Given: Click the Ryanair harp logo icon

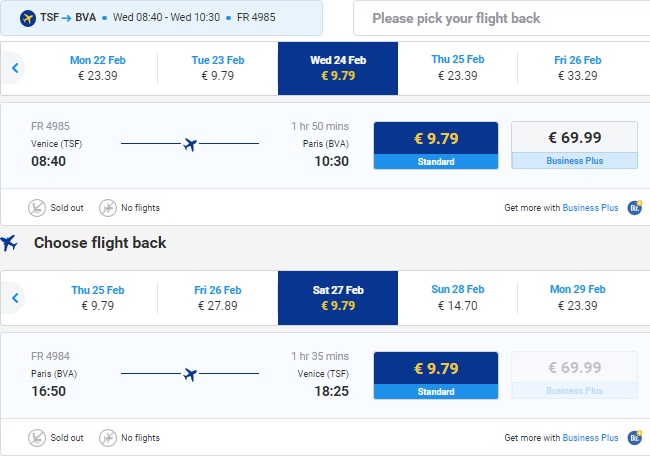Looking at the screenshot, I should [x=27, y=18].
